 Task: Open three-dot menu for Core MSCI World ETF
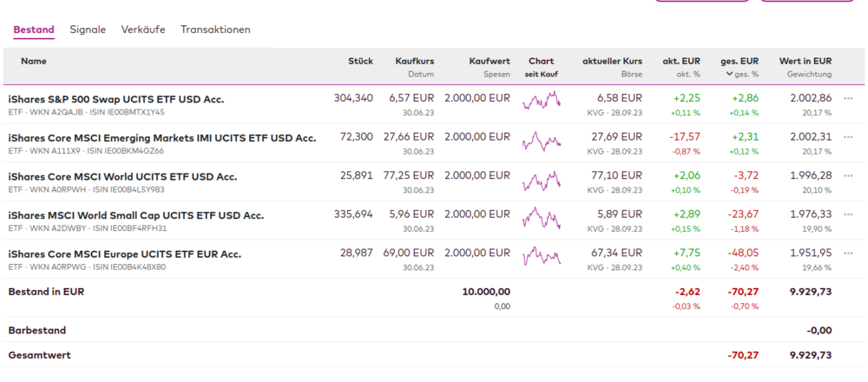pos(848,176)
